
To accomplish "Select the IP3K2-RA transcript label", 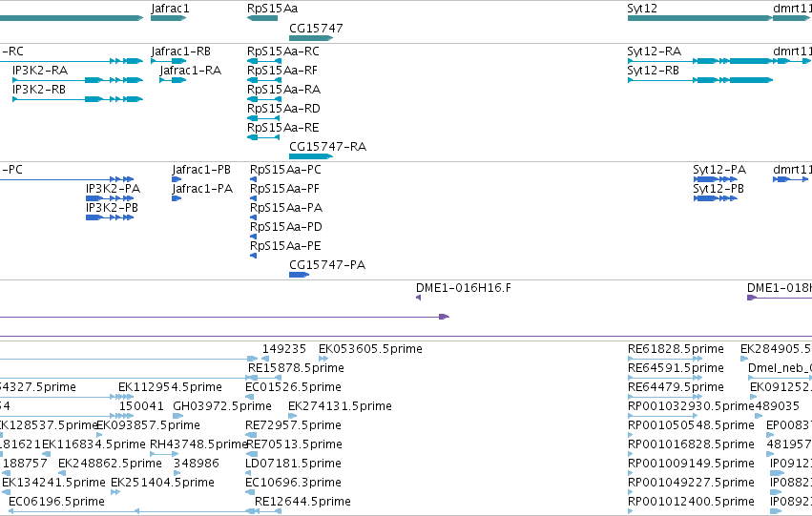I will (40, 71).
